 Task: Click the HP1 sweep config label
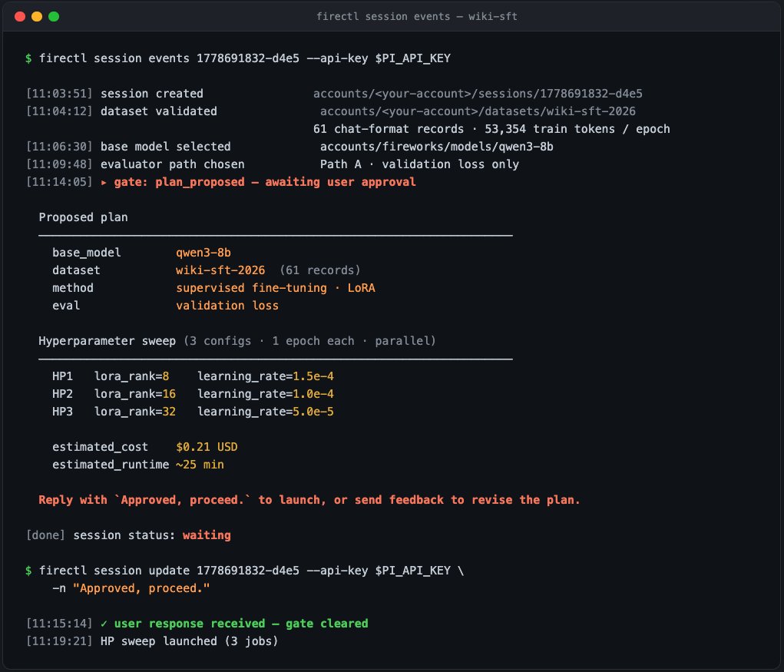[62, 376]
